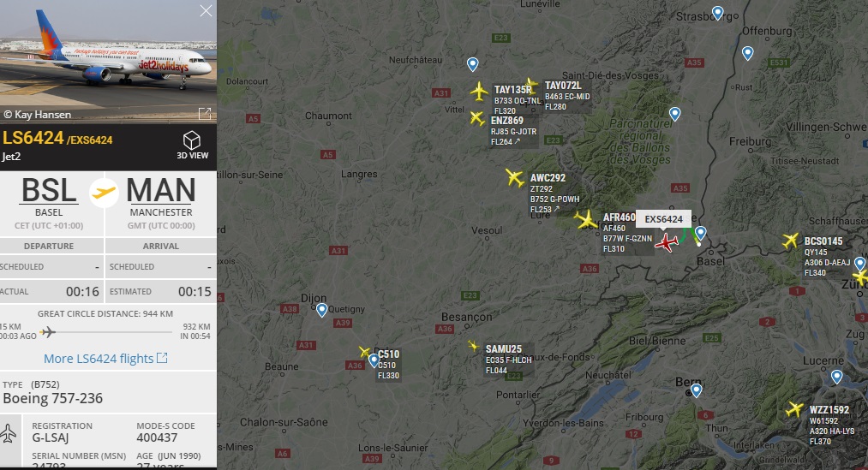Select the AWC292 aircraft on map
Viewport: 868px width, 470px height.
[x=515, y=177]
